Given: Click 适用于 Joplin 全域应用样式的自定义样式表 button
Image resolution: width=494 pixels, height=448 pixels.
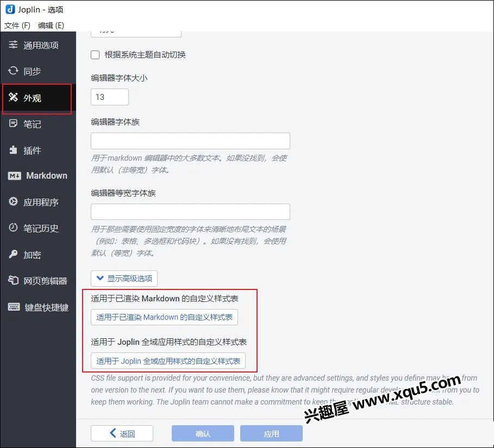Looking at the screenshot, I should tap(168, 361).
